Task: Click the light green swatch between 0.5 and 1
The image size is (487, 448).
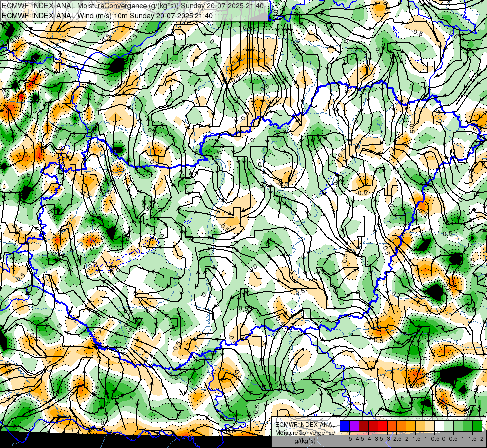Action: coord(458,426)
